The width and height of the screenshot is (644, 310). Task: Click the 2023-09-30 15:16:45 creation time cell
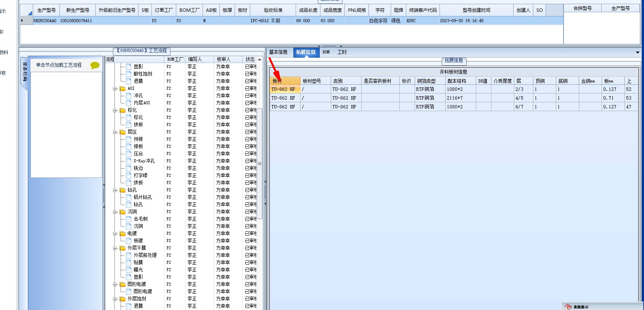[476, 21]
